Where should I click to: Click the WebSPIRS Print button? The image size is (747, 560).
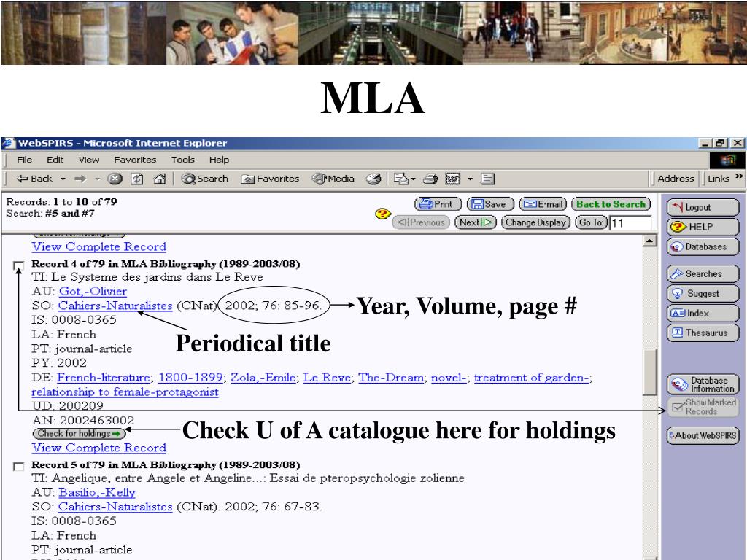[x=438, y=204]
